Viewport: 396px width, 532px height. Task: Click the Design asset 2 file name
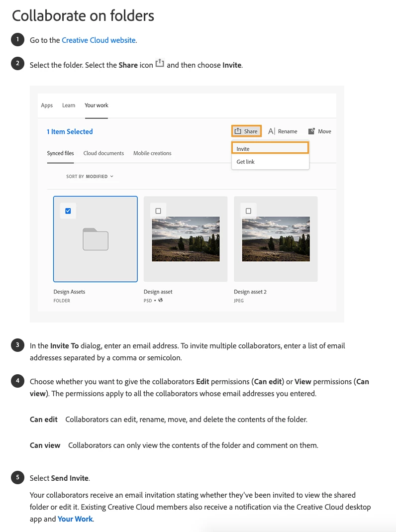point(250,292)
